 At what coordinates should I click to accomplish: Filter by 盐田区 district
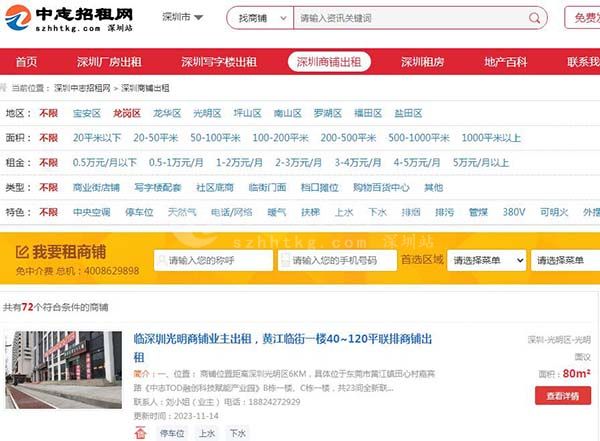408,113
